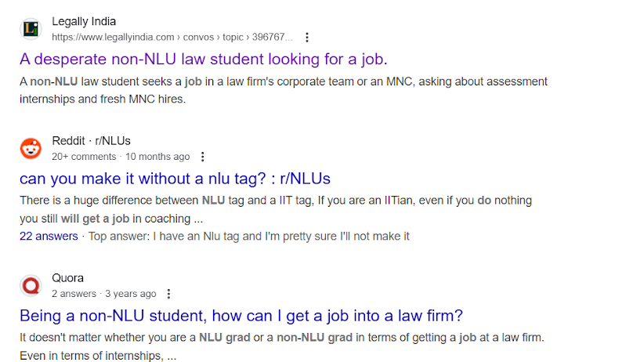
Task: Open 'Being a non-NLU student' Quora question
Action: [241, 316]
